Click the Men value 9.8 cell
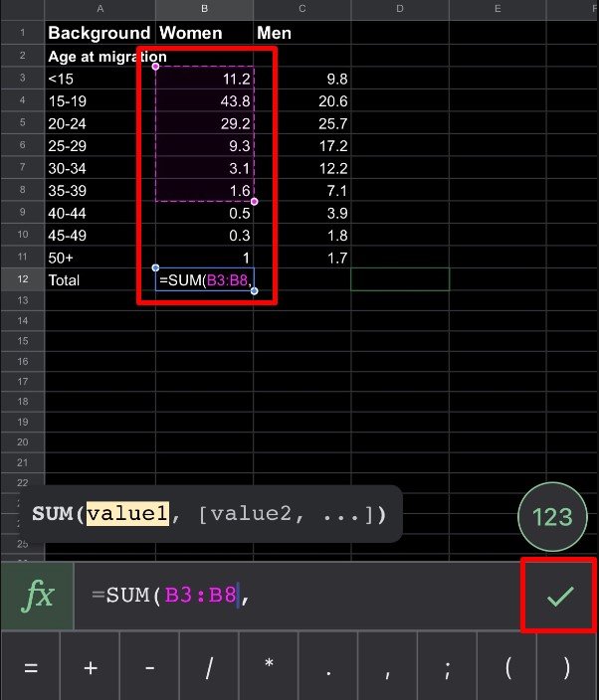599x700 pixels. (302, 79)
